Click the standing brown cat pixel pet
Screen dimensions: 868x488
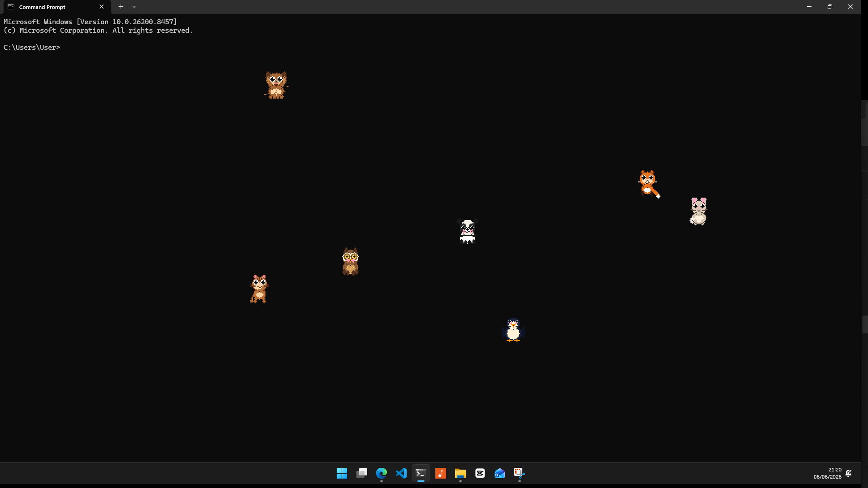[x=259, y=289]
